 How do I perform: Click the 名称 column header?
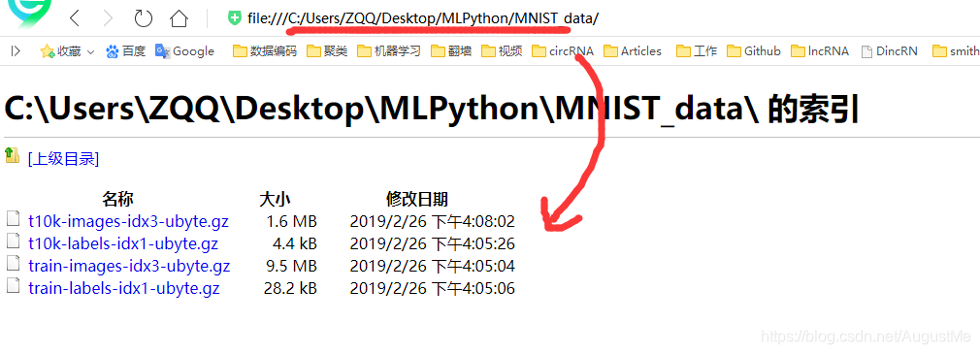[x=117, y=200]
